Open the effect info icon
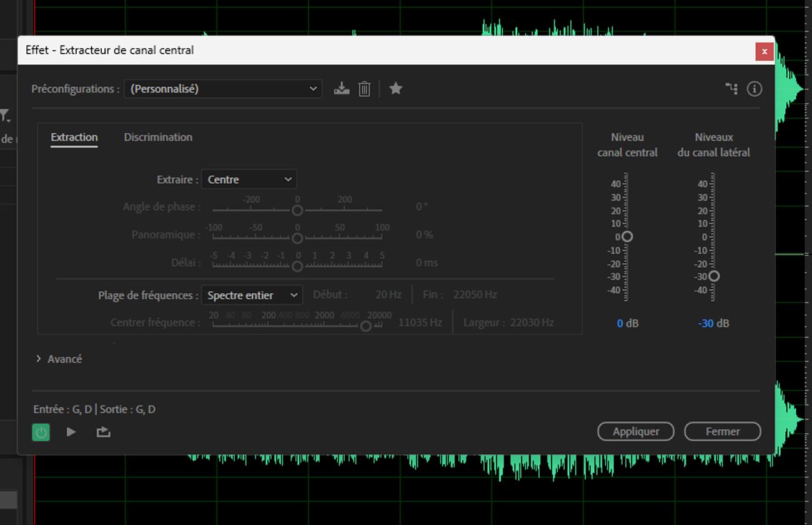The width and height of the screenshot is (812, 525). tap(754, 89)
